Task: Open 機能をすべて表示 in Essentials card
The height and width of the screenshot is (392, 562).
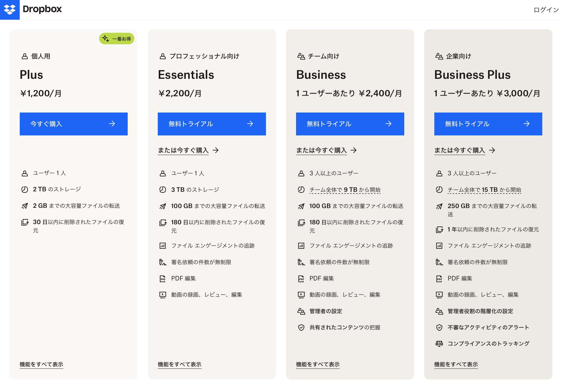Action: [179, 364]
